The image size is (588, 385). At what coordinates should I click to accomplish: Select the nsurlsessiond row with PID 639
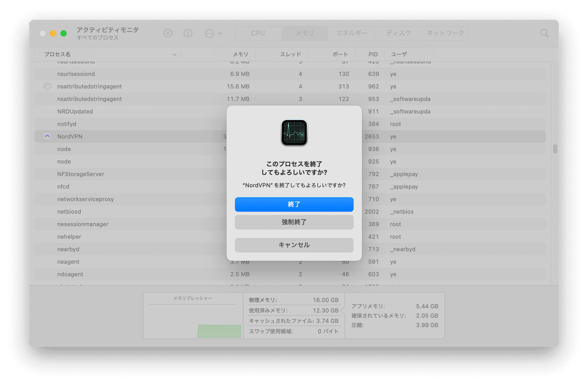[290, 74]
